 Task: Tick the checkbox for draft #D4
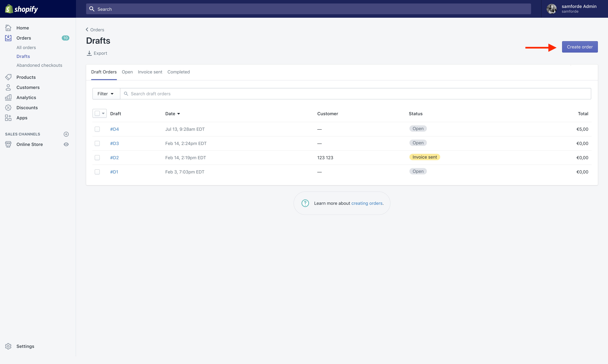coord(97,129)
